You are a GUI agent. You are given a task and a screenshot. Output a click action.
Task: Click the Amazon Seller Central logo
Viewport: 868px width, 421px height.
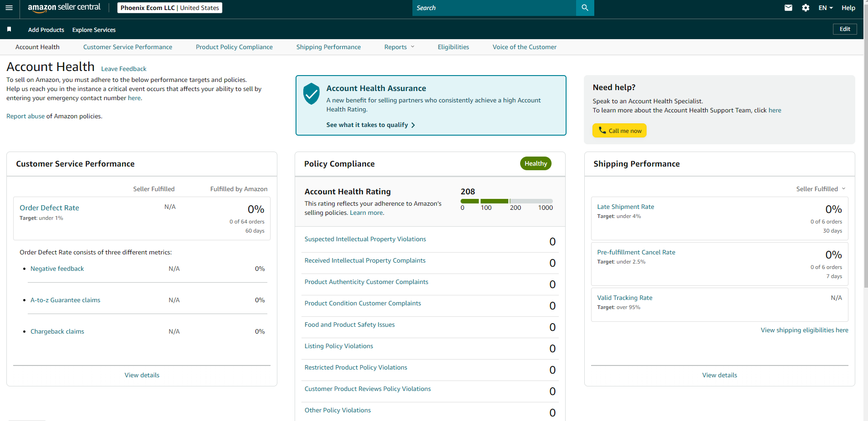pos(64,8)
